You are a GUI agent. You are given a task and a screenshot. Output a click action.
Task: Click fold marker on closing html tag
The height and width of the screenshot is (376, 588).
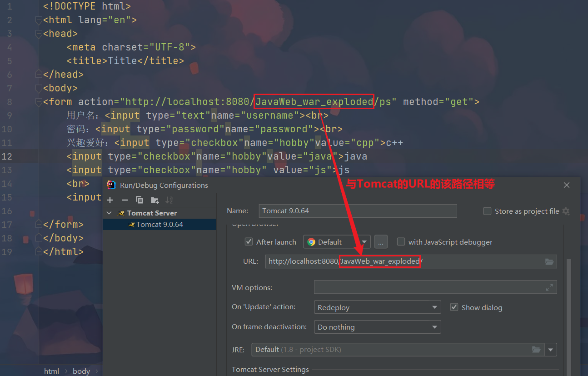(x=39, y=251)
